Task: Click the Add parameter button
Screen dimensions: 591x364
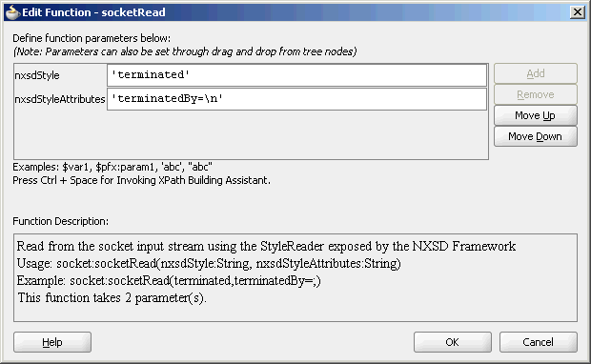Action: [x=535, y=73]
